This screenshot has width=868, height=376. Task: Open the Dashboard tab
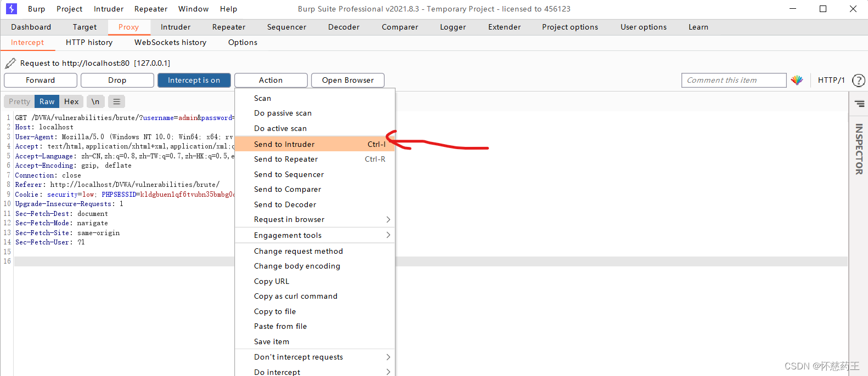pyautogui.click(x=31, y=27)
